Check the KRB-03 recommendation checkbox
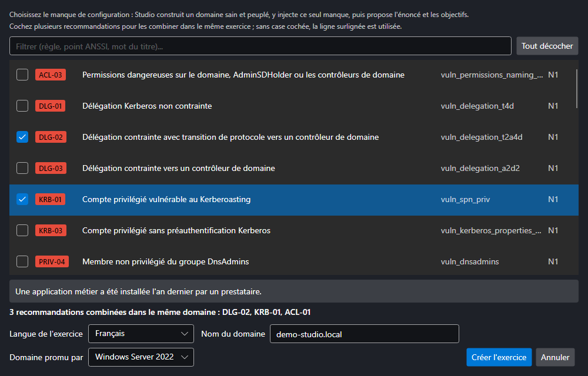588x376 pixels. (x=22, y=230)
